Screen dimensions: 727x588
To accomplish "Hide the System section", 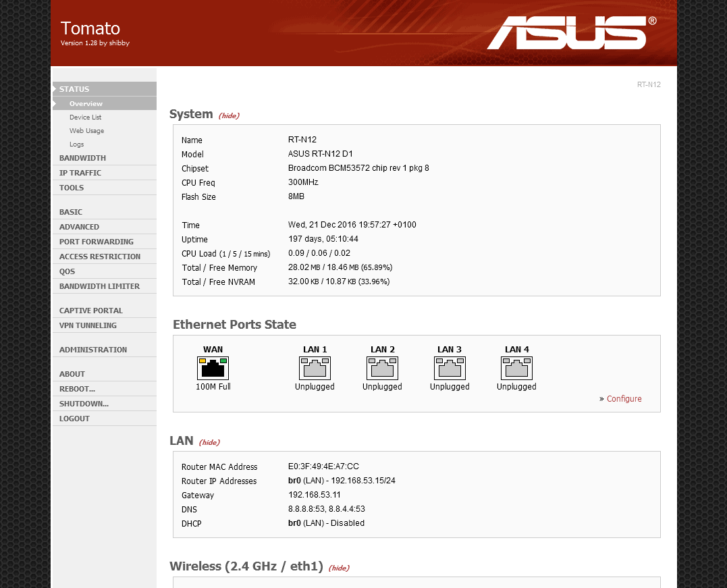I will pyautogui.click(x=229, y=115).
